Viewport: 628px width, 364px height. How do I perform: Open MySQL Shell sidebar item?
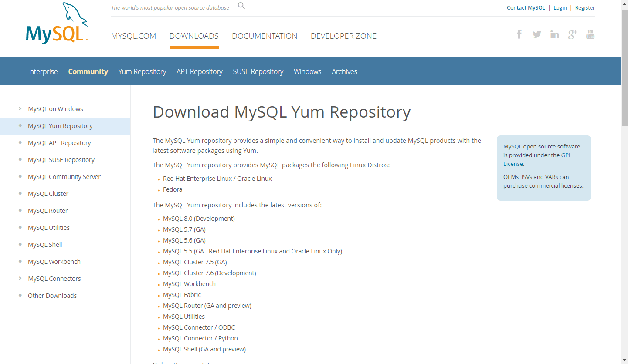(x=45, y=245)
